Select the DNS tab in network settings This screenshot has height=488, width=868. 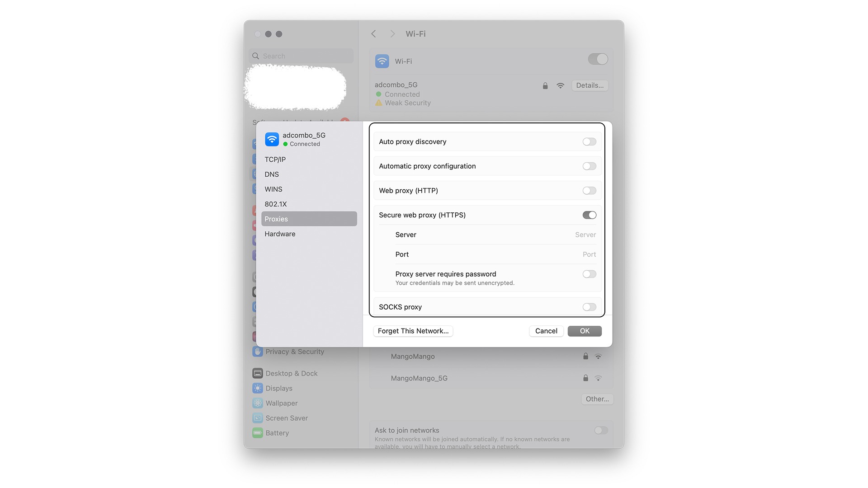pyautogui.click(x=272, y=174)
